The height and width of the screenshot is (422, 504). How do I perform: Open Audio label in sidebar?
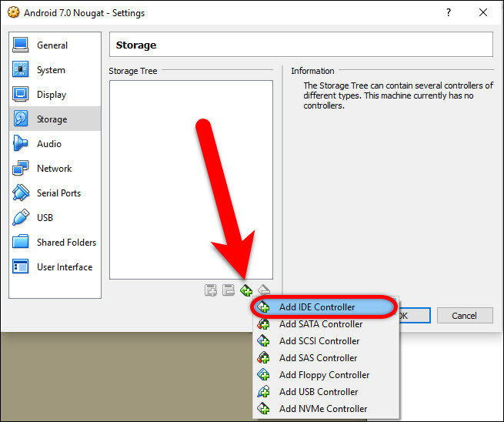point(49,144)
